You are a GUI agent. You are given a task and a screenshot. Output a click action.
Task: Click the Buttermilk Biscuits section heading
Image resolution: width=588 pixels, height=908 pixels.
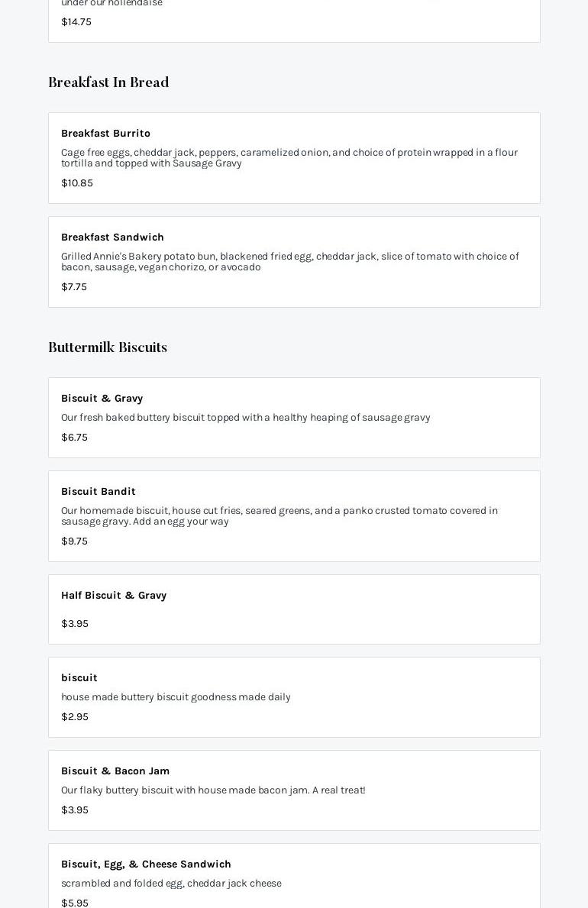(x=108, y=347)
